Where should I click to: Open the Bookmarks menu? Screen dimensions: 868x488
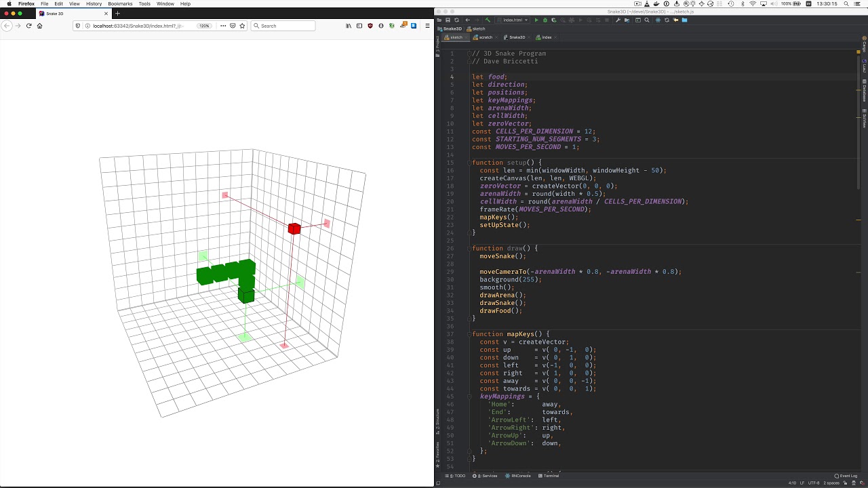pos(120,4)
